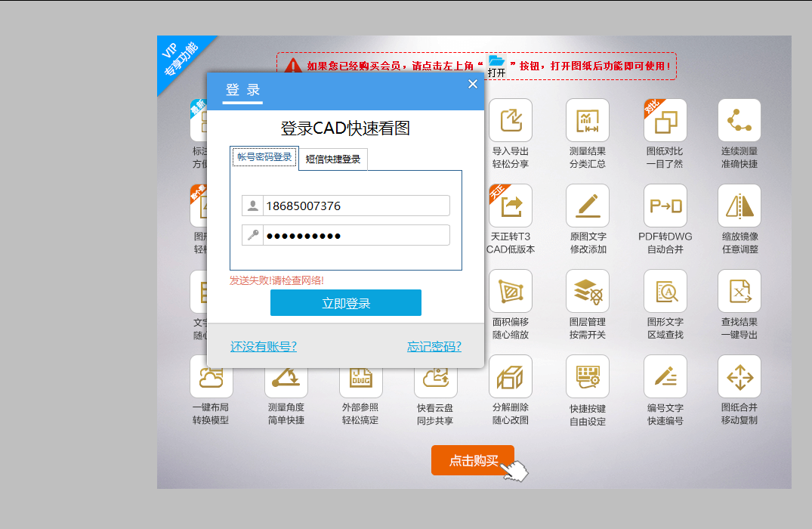Focus the phone number input field

click(355, 206)
